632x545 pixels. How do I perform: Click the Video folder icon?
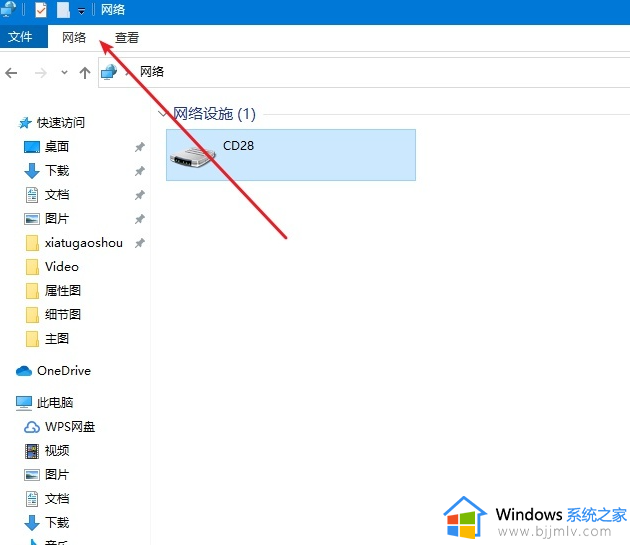coord(32,267)
